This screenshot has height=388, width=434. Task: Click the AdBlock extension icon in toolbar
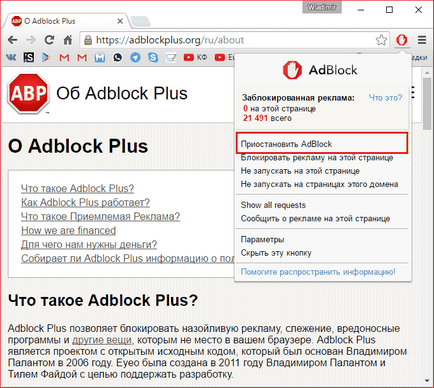pos(402,40)
